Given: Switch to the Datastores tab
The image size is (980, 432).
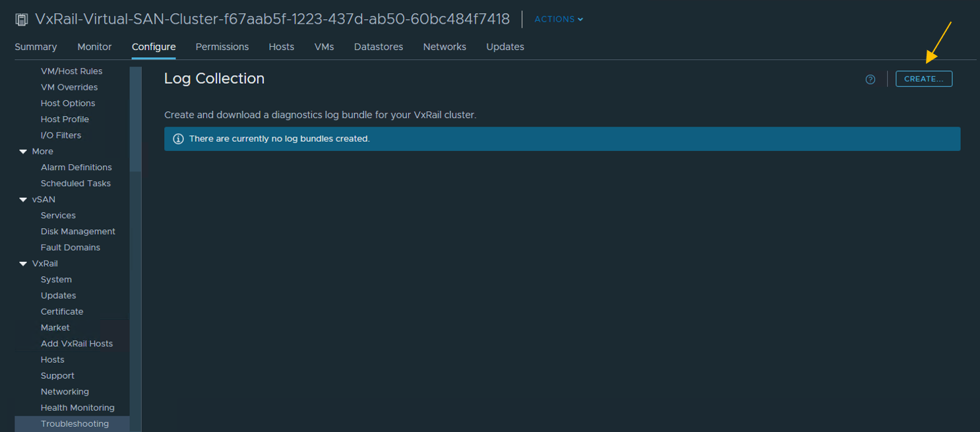Looking at the screenshot, I should [378, 47].
